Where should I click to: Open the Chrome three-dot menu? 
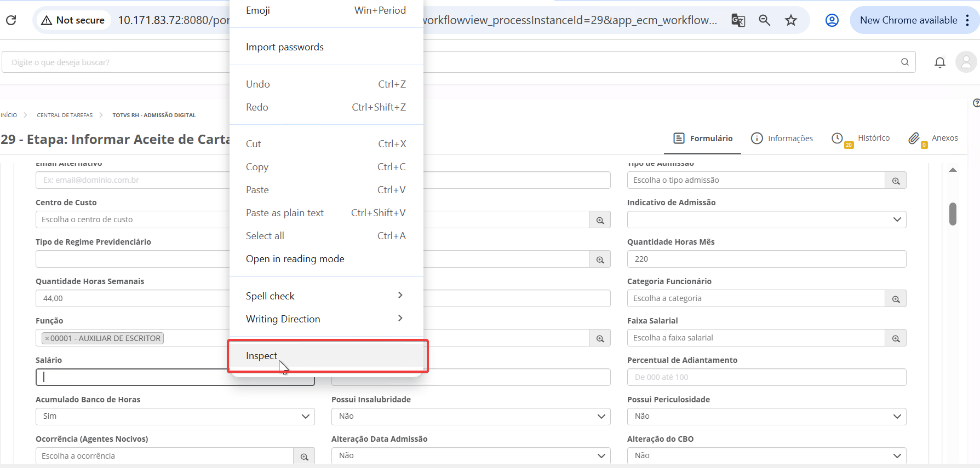pyautogui.click(x=967, y=20)
